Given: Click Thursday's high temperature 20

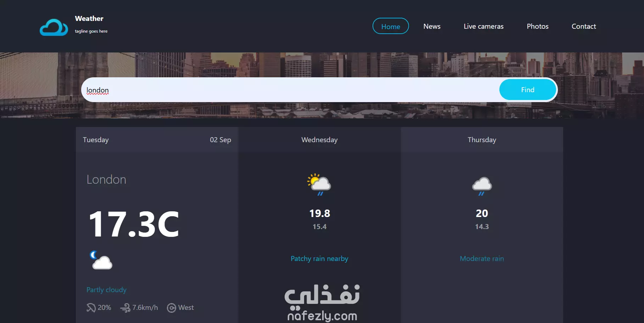Looking at the screenshot, I should [x=482, y=213].
